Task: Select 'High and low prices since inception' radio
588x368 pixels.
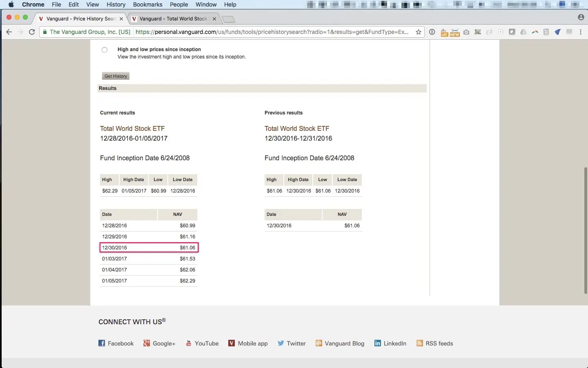Action: pyautogui.click(x=105, y=50)
